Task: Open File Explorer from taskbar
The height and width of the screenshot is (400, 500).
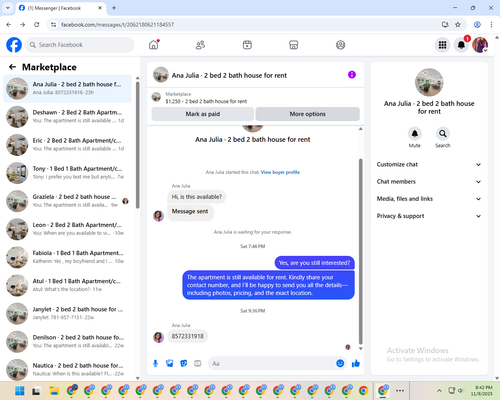Action: [54, 391]
